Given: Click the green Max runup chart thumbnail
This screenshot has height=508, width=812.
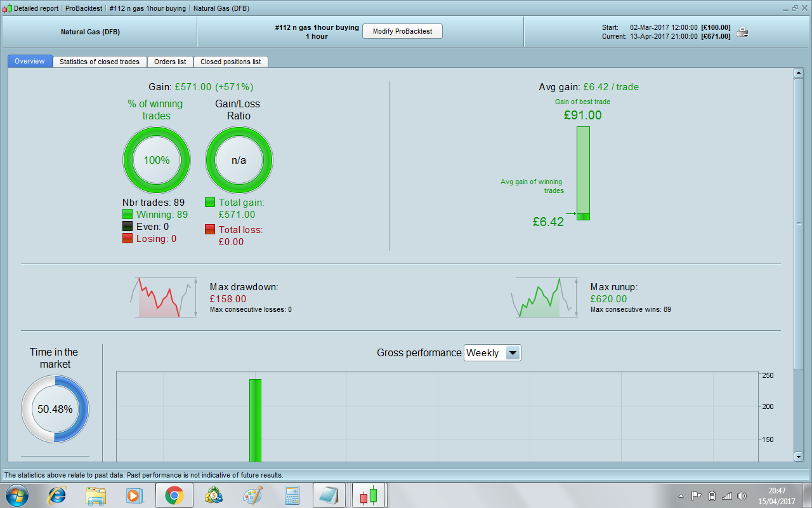Looking at the screenshot, I should pos(546,297).
